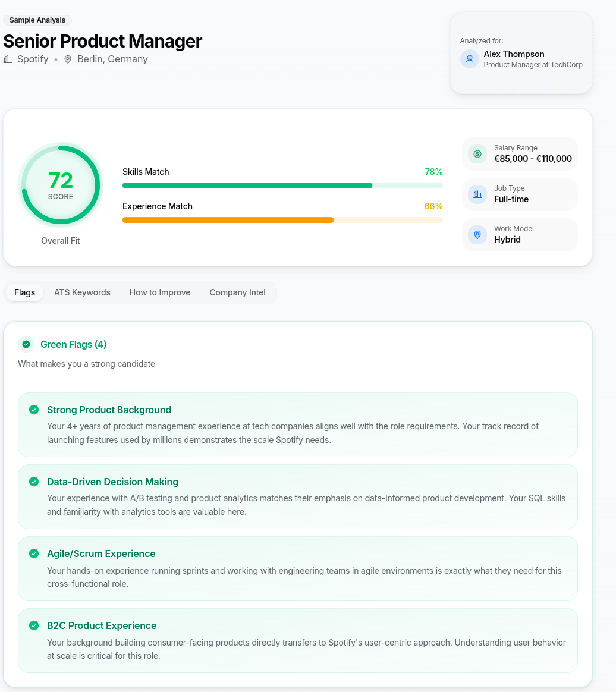The width and height of the screenshot is (616, 692).
Task: Select the Flags tab
Action: pyautogui.click(x=25, y=292)
